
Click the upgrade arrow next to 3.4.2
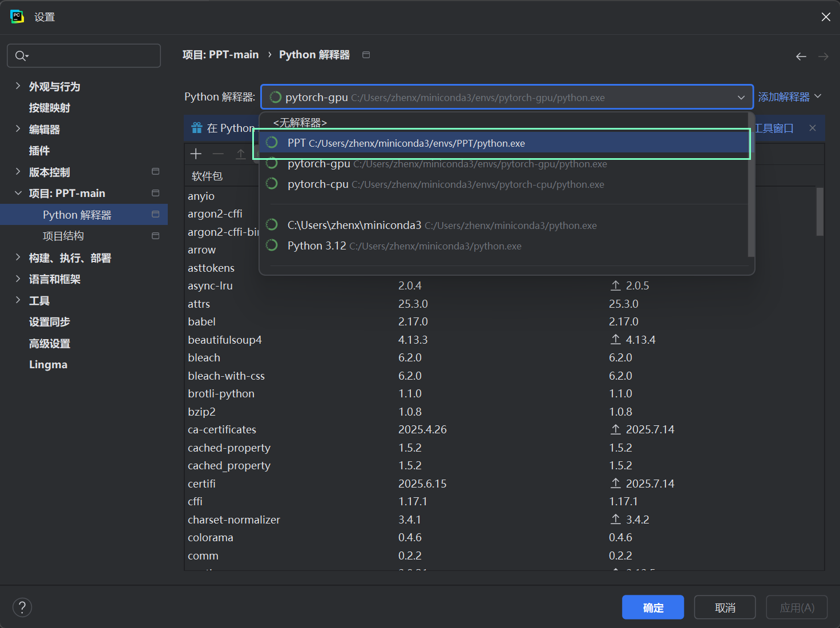[x=616, y=520]
